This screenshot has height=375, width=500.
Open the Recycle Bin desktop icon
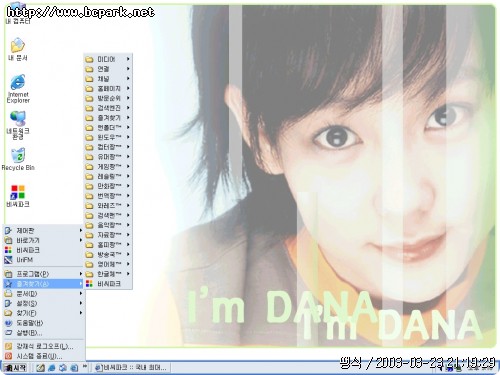[x=18, y=159]
